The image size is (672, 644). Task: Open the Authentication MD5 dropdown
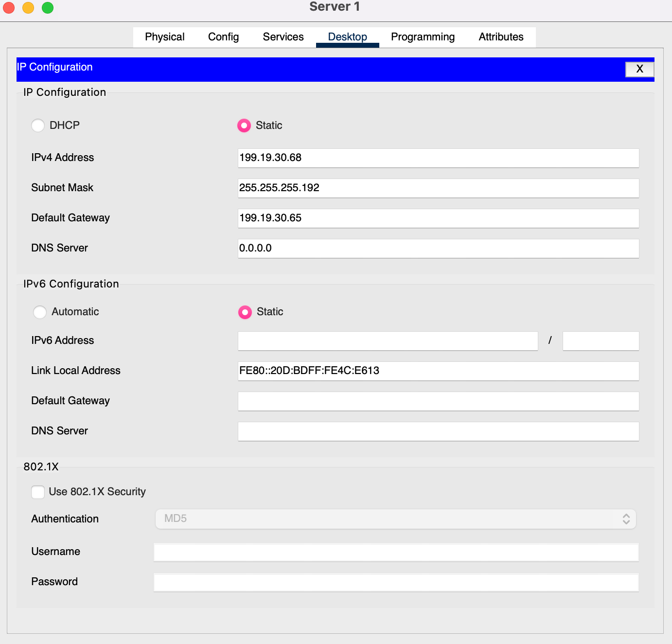[396, 519]
